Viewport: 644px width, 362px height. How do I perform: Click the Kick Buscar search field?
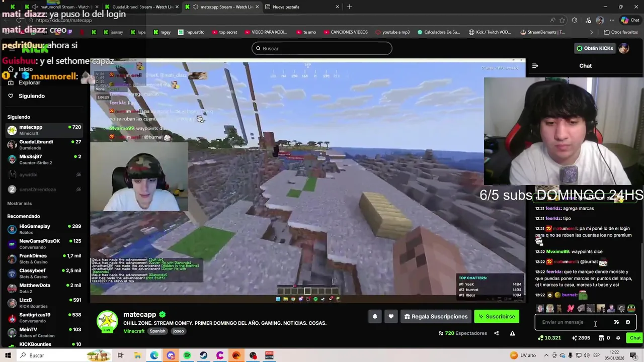322,48
